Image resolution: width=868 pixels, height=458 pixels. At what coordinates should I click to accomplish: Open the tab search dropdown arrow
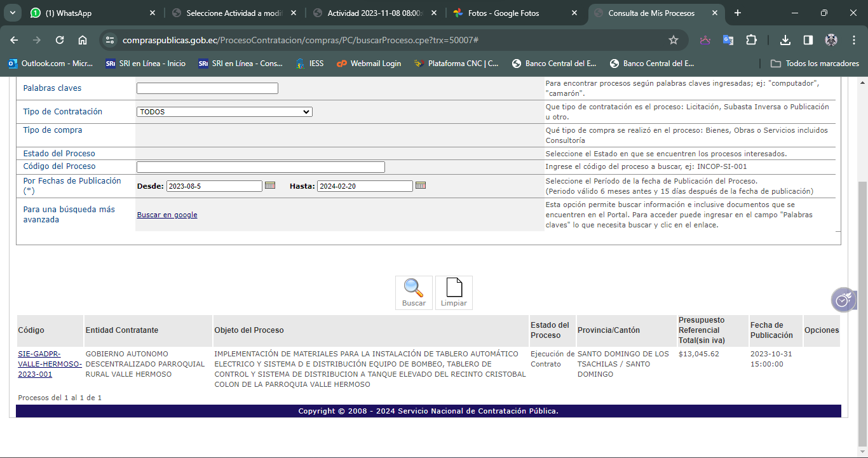click(13, 13)
